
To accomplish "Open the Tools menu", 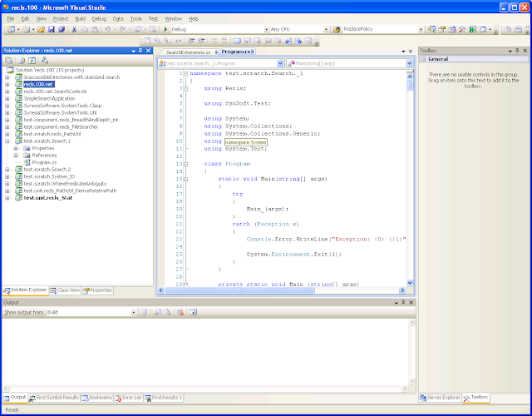I will click(x=136, y=19).
